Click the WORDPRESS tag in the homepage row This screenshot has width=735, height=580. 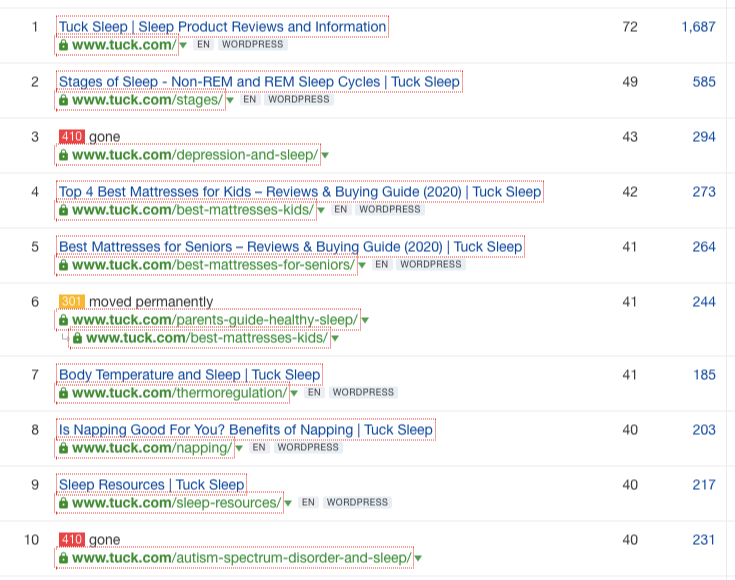[253, 45]
